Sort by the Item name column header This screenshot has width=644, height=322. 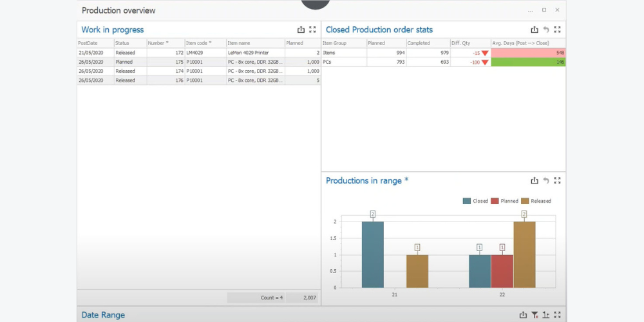(256, 43)
